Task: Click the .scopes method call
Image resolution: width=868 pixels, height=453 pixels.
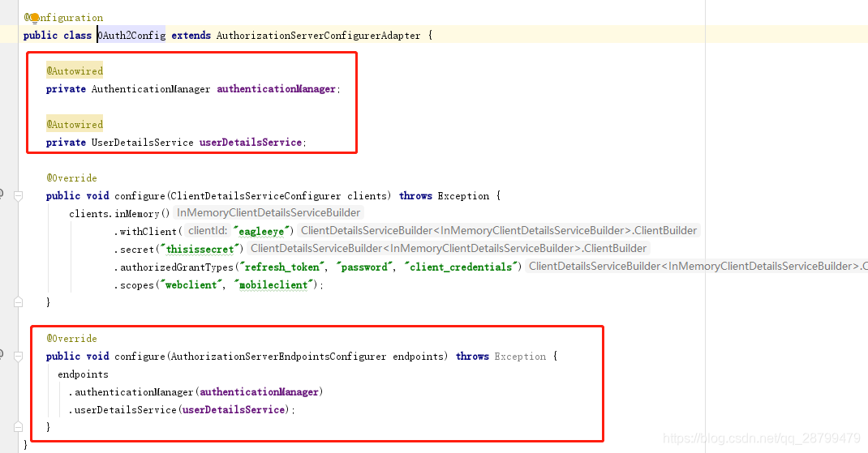Action: click(134, 285)
